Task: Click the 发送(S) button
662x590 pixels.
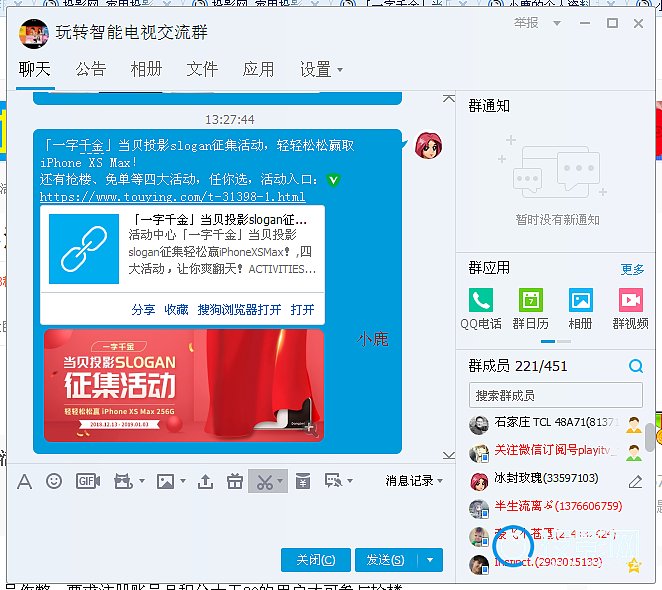Action: [386, 560]
